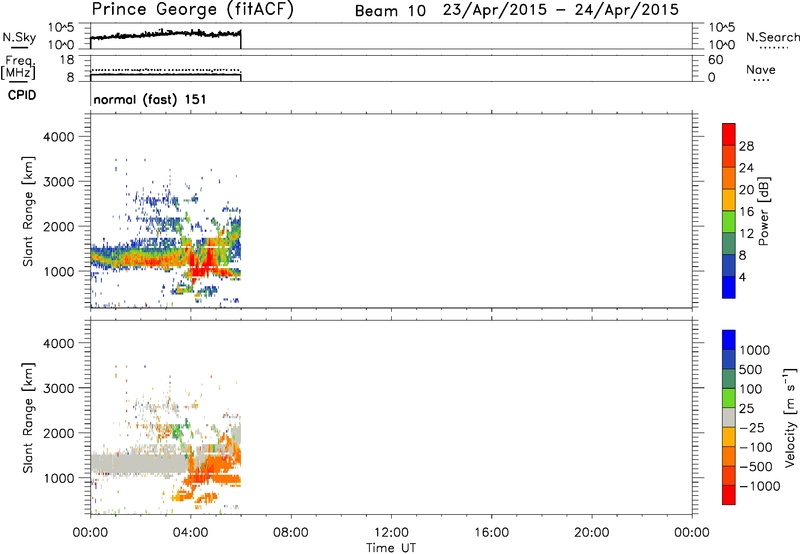The height and width of the screenshot is (554, 800).
Task: Click the "12:00" time tick label
Action: tap(391, 533)
